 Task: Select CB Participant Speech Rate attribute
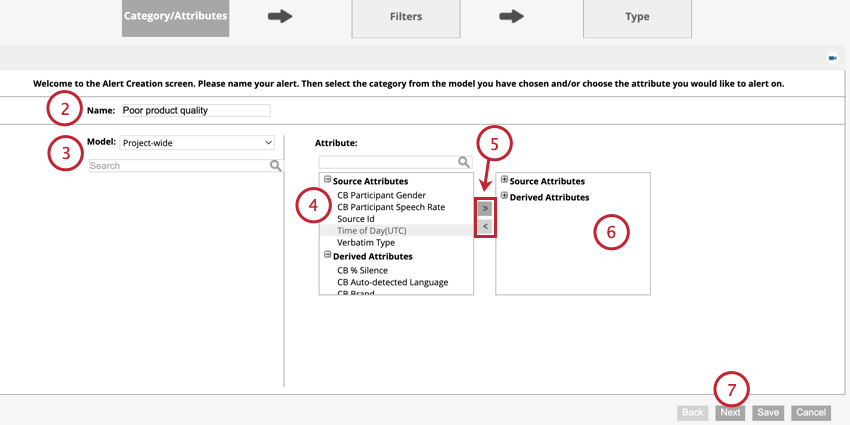point(391,207)
